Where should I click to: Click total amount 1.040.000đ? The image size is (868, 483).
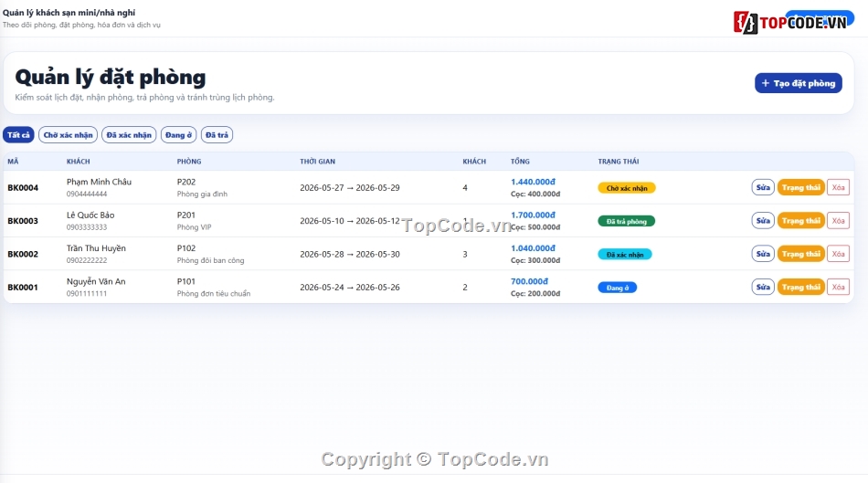coord(533,247)
